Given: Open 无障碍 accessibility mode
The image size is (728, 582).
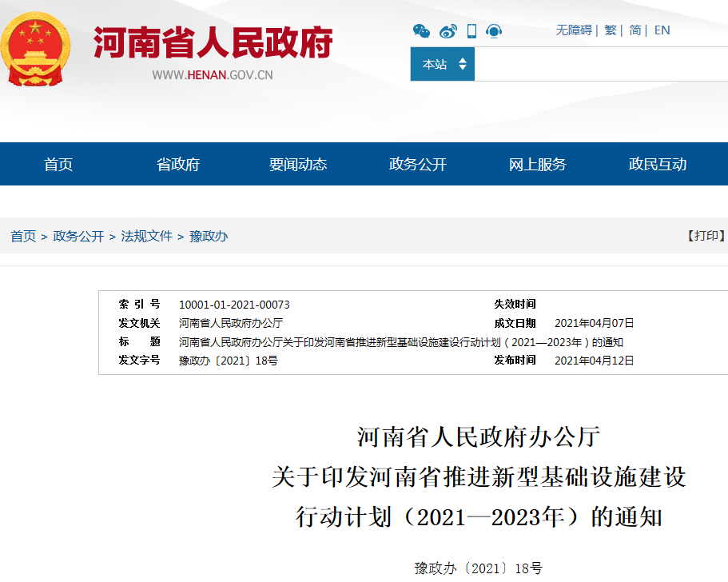Looking at the screenshot, I should pyautogui.click(x=574, y=30).
